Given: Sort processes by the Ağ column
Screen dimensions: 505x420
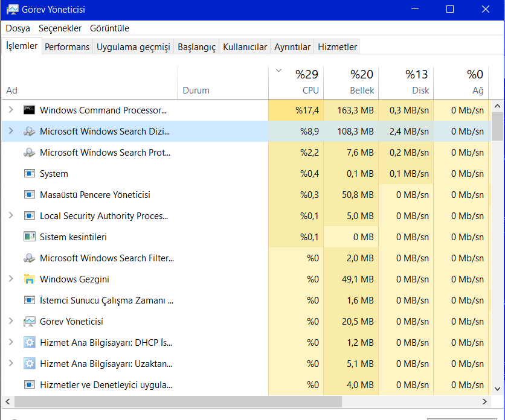Looking at the screenshot, I should pyautogui.click(x=461, y=83).
